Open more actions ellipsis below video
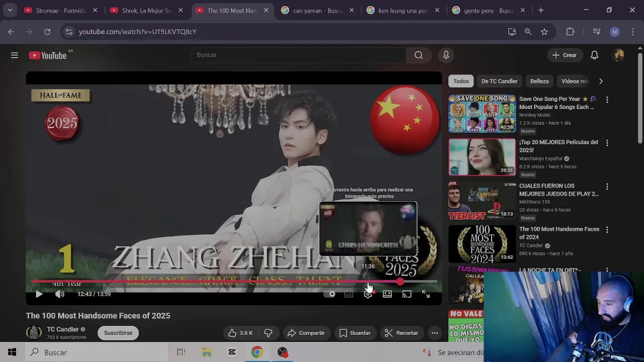 click(x=435, y=333)
